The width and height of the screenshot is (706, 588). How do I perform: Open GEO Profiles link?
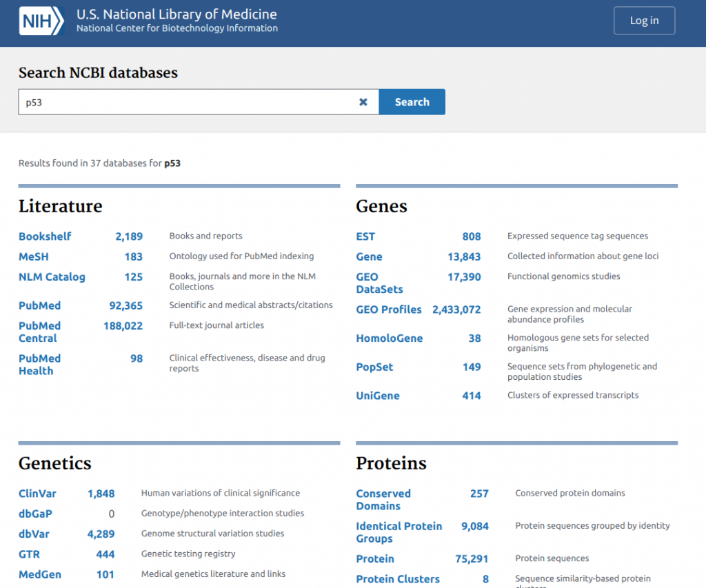tap(389, 310)
